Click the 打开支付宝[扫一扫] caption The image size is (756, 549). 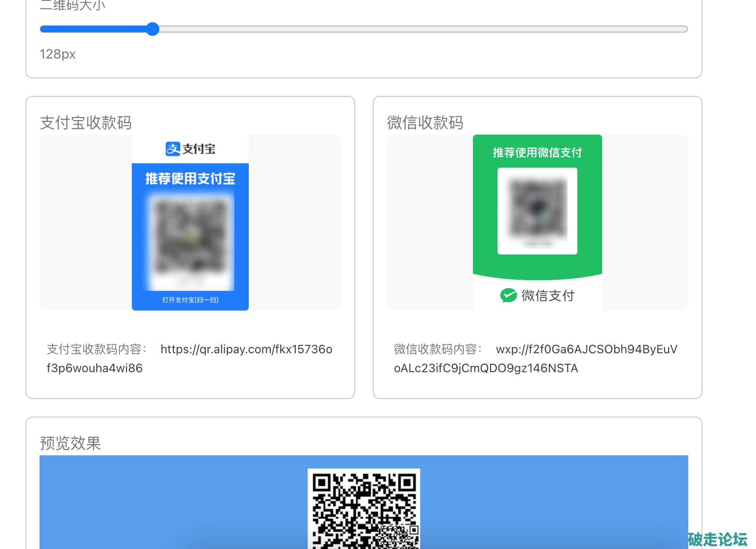190,300
